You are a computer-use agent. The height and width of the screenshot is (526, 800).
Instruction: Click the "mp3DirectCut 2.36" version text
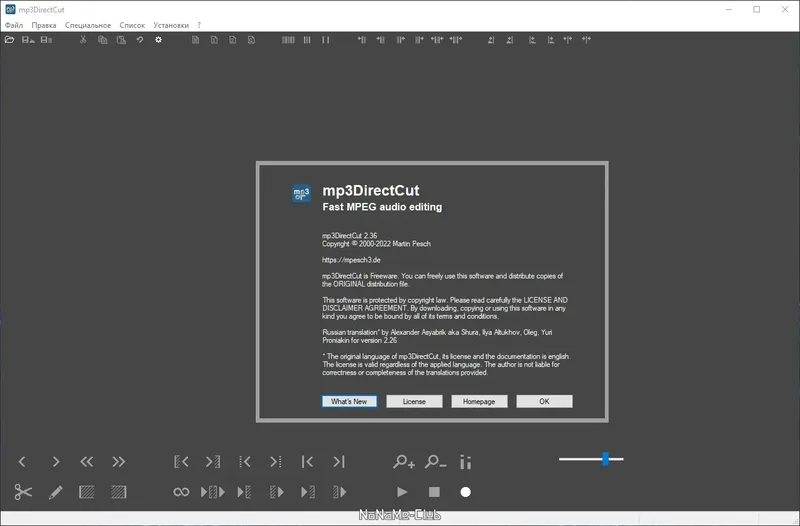(x=349, y=236)
